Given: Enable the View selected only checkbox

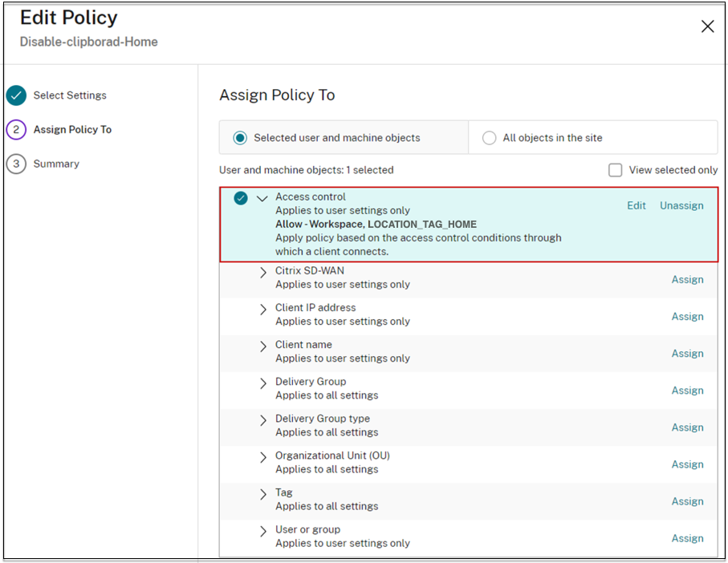Looking at the screenshot, I should pyautogui.click(x=616, y=170).
